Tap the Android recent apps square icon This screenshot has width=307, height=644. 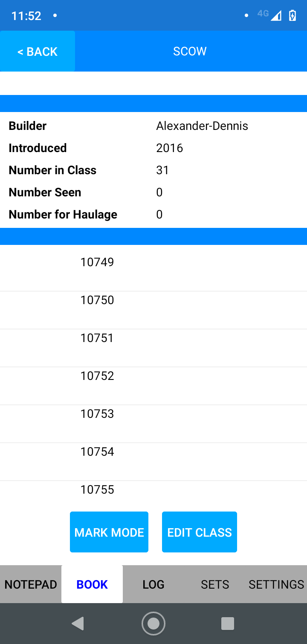[x=228, y=623]
